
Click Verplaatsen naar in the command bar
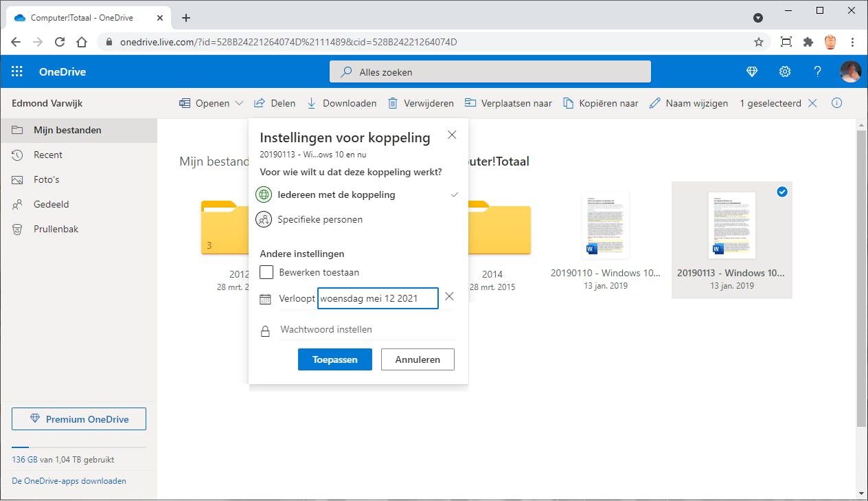pyautogui.click(x=508, y=103)
